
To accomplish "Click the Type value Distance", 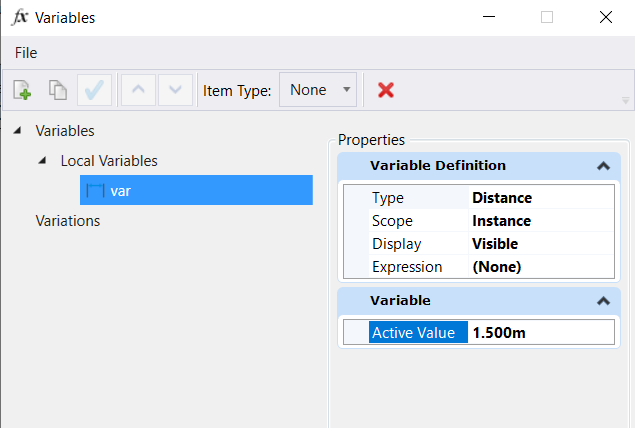I will (x=502, y=198).
